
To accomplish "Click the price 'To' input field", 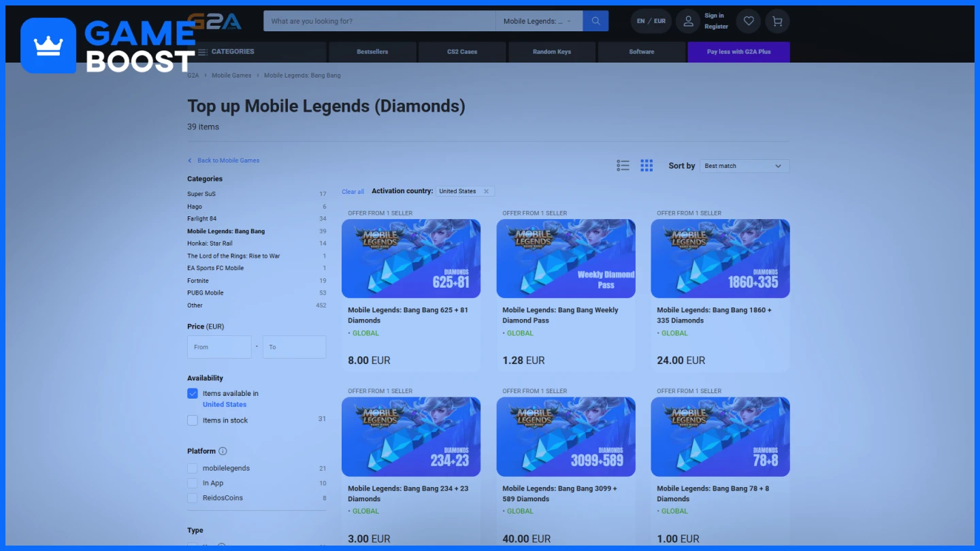I will 295,347.
